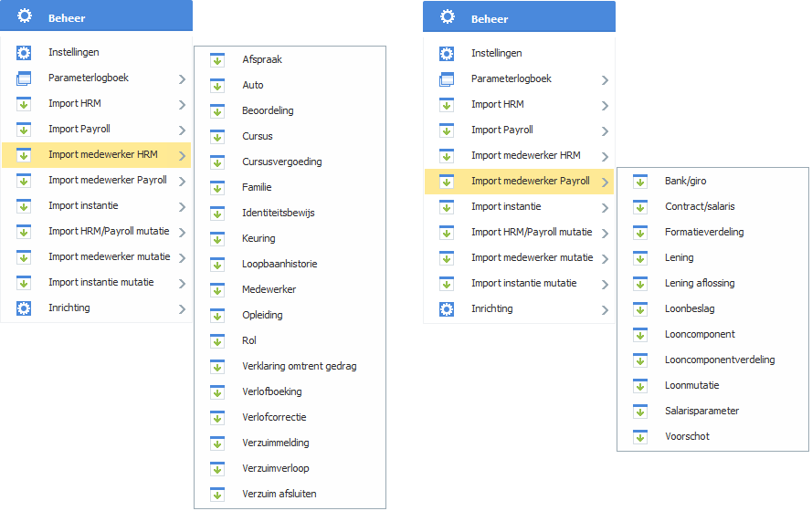Expand Import HRM/Payroll mutatie arrow in right menu
This screenshot has height=511, width=812.
605,234
